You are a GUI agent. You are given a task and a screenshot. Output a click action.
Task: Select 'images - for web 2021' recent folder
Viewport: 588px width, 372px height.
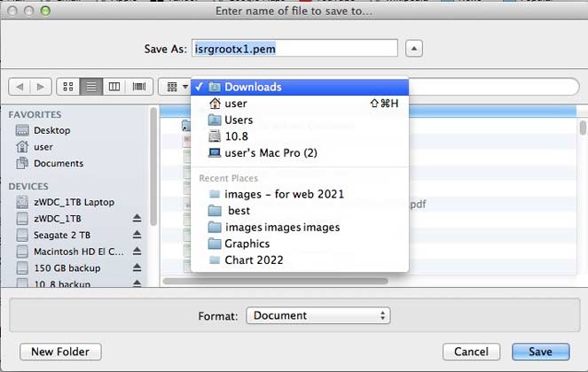click(x=284, y=194)
